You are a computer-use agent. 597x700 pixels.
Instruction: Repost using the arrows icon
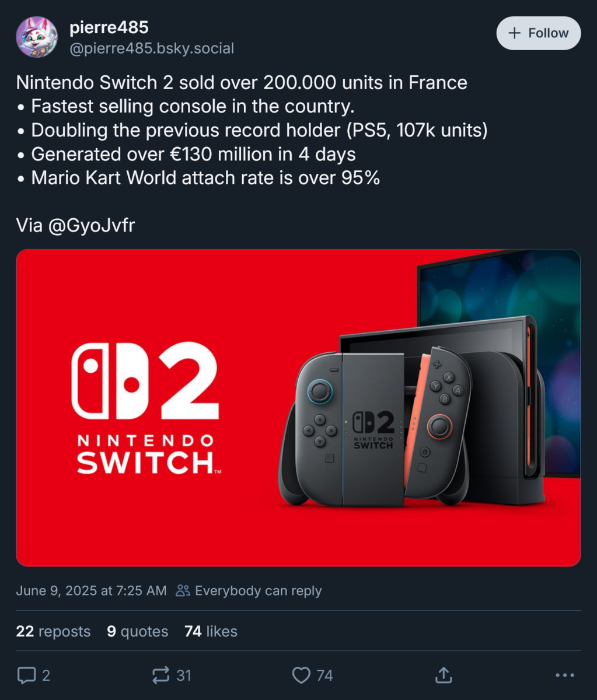pos(160,675)
